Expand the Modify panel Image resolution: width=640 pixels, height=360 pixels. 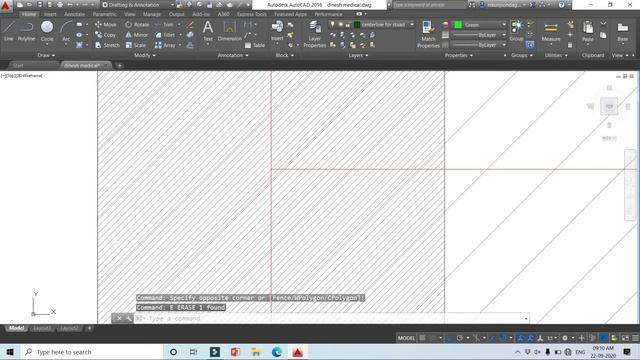pos(144,55)
